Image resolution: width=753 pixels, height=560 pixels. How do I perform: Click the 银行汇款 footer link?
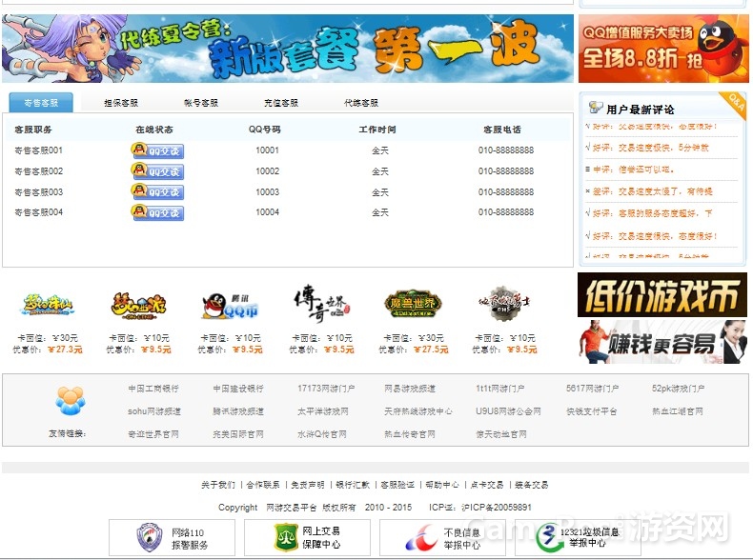tap(353, 485)
